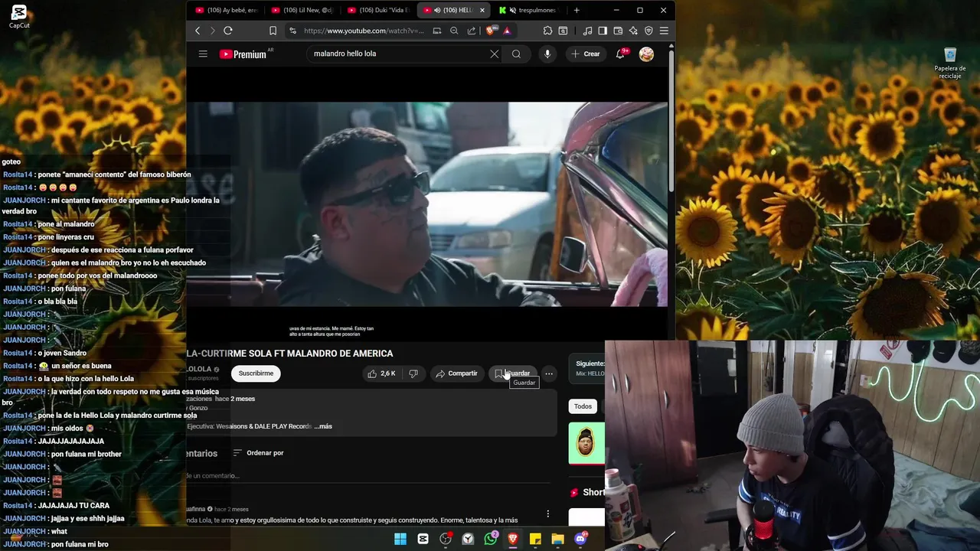
Task: Open Brave Rewards triangle icon
Action: [x=507, y=31]
